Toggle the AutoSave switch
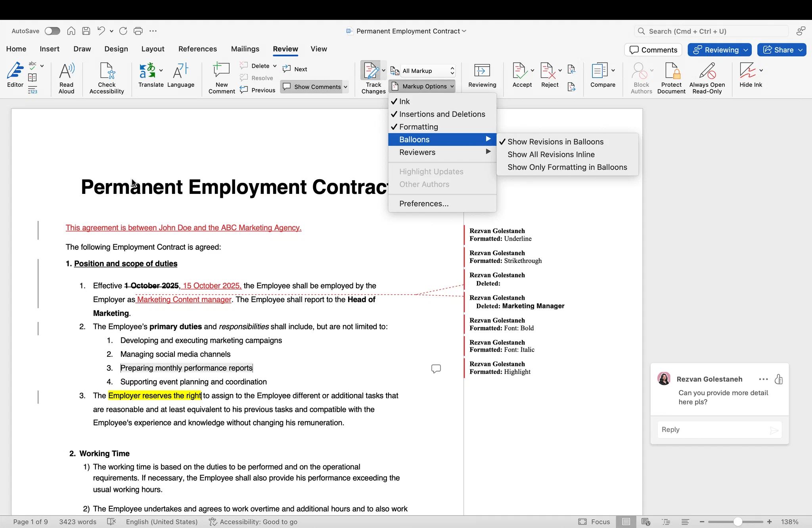Image resolution: width=812 pixels, height=528 pixels. tap(52, 31)
